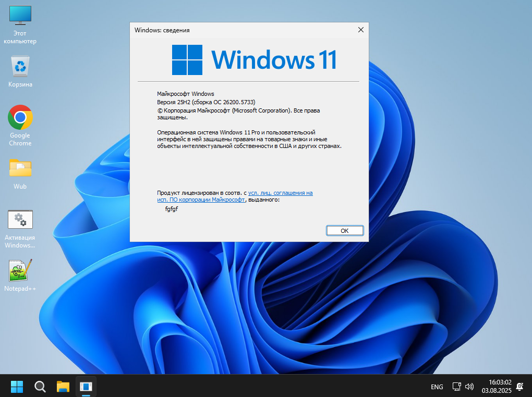Click OK in the Windows сведения dialog
The height and width of the screenshot is (397, 532).
(345, 230)
